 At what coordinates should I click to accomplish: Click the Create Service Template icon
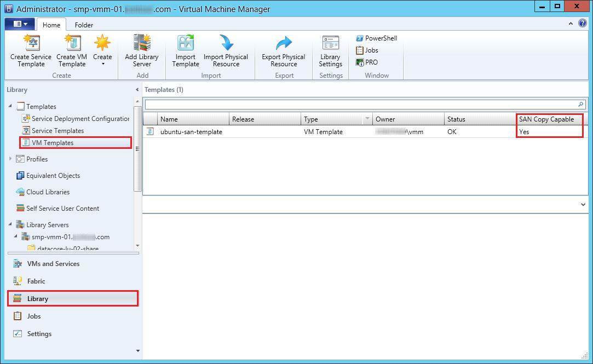[31, 44]
